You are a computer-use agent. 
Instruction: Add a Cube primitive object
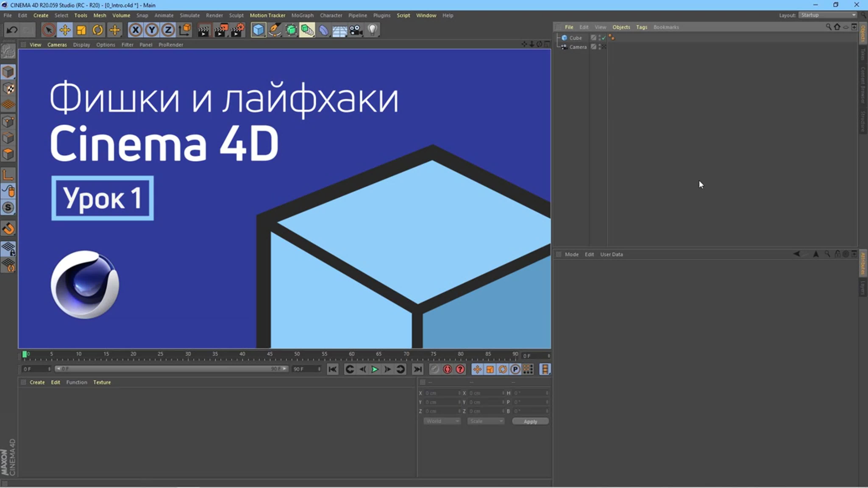(259, 30)
